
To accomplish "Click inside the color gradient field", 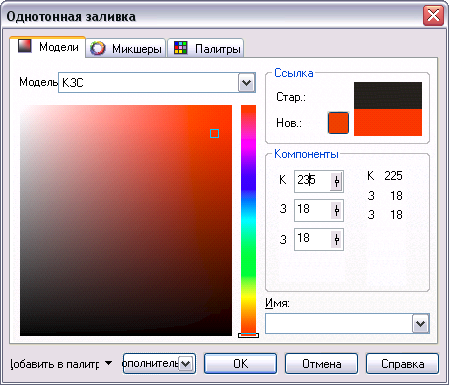I will pyautogui.click(x=126, y=220).
